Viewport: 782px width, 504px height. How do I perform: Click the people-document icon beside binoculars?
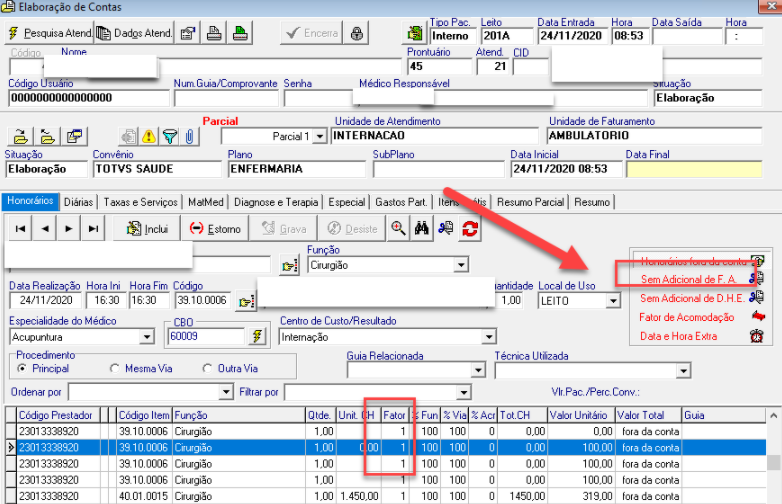tap(445, 229)
